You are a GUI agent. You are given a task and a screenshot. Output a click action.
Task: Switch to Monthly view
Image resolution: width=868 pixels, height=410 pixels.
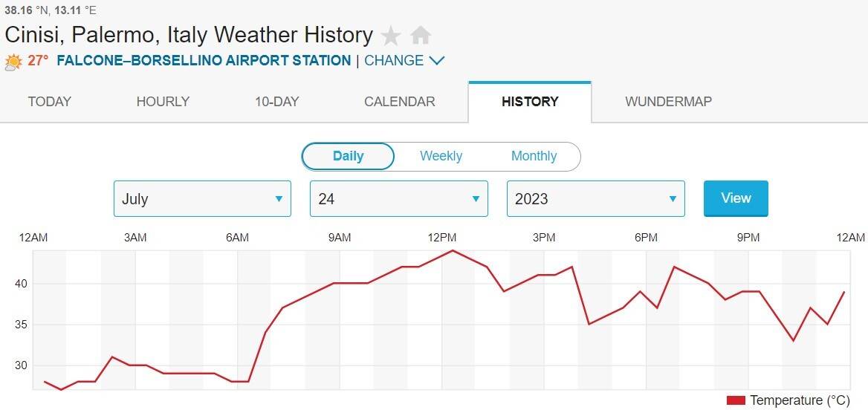pos(534,156)
